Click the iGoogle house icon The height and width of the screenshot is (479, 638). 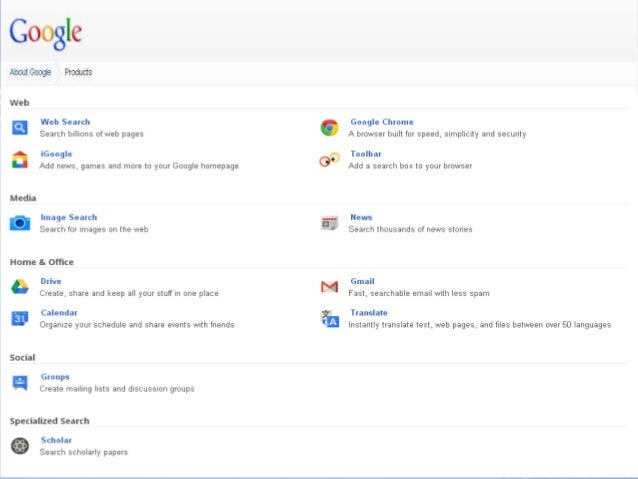[20, 160]
